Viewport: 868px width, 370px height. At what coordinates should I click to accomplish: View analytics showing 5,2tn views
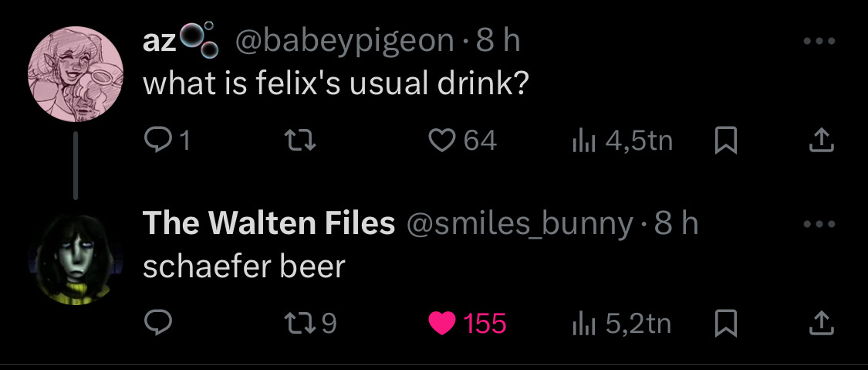[621, 324]
